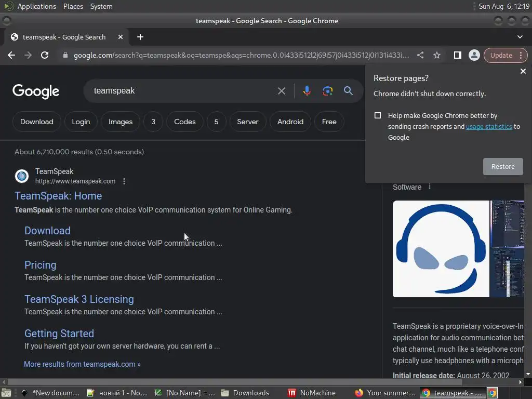This screenshot has width=532, height=399.
Task: Select the Codes search chip
Action: point(184,122)
